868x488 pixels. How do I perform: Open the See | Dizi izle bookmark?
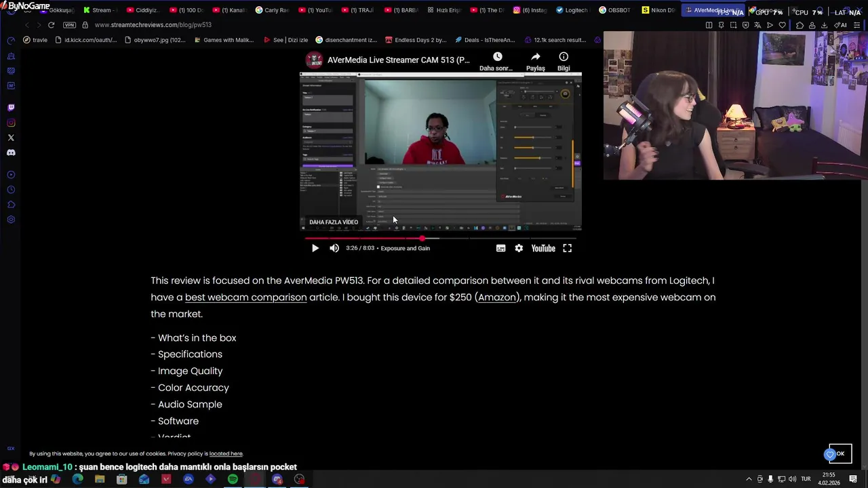click(x=285, y=40)
